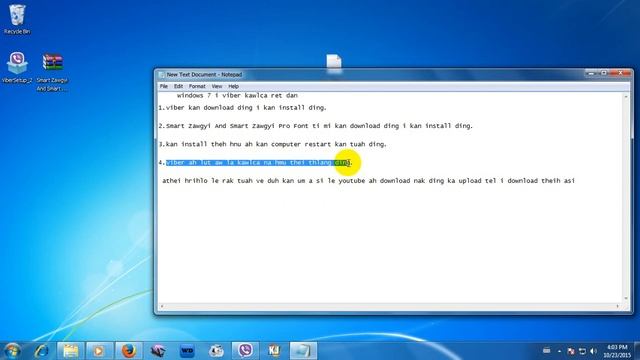Open the Recycle Bin desktop icon
This screenshot has width=640, height=360.
[x=17, y=19]
